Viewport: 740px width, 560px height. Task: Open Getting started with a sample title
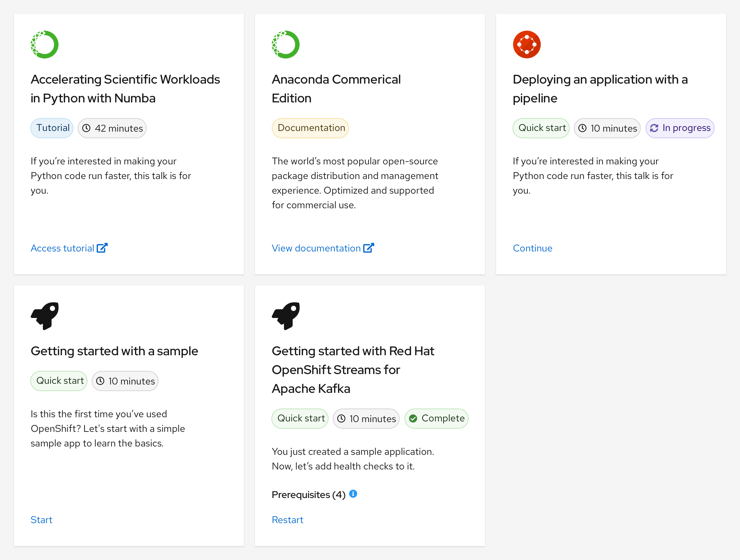tap(114, 351)
